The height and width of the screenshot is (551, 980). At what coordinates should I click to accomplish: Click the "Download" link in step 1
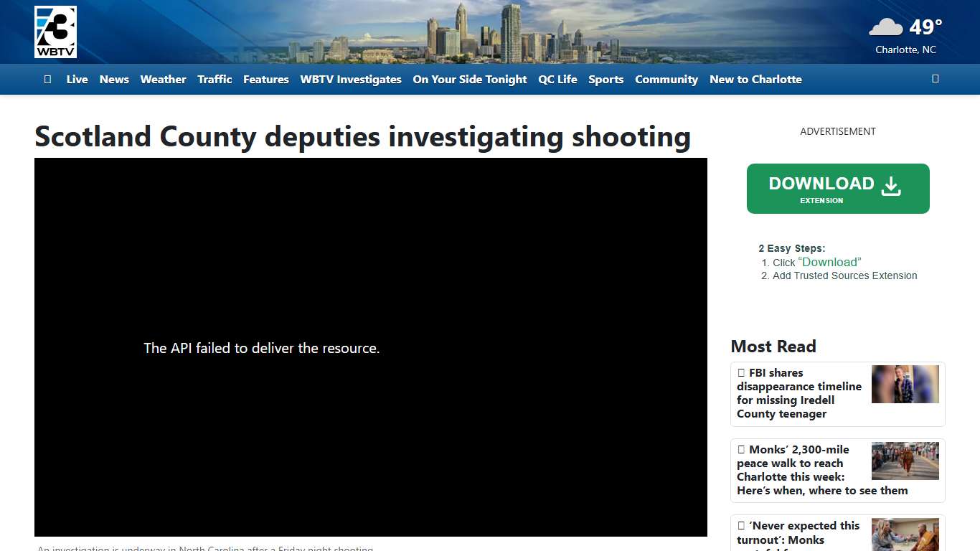point(830,262)
